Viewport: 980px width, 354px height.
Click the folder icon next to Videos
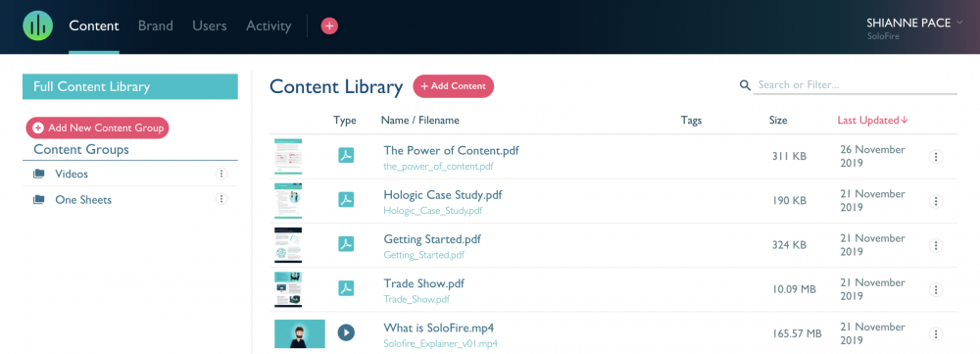39,174
